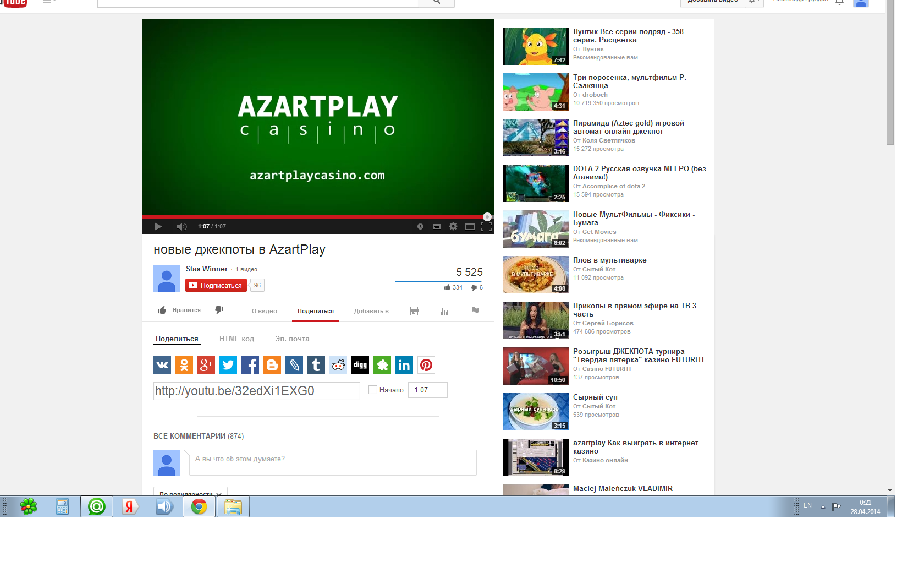The width and height of the screenshot is (924, 578).
Task: Share the video on LiveJournal
Action: [294, 365]
